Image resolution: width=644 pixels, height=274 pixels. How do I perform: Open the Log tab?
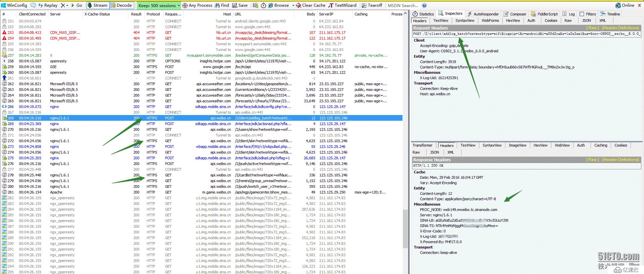(x=569, y=14)
